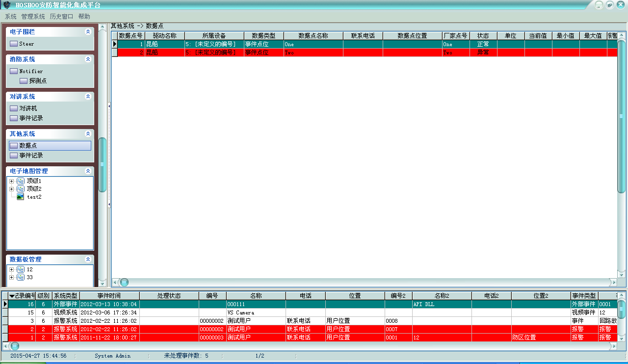Open the 系统 menu
Screen dimensions: 628x364
coord(10,17)
